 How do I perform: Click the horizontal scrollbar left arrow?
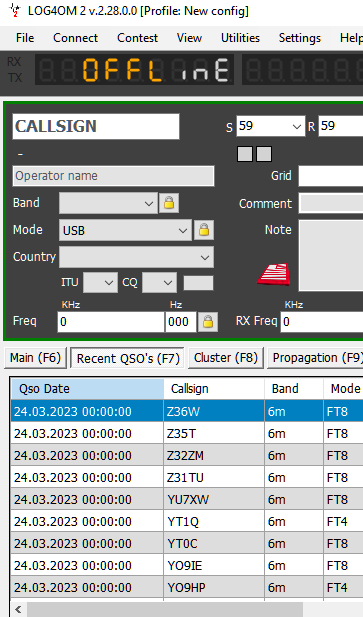[18, 610]
